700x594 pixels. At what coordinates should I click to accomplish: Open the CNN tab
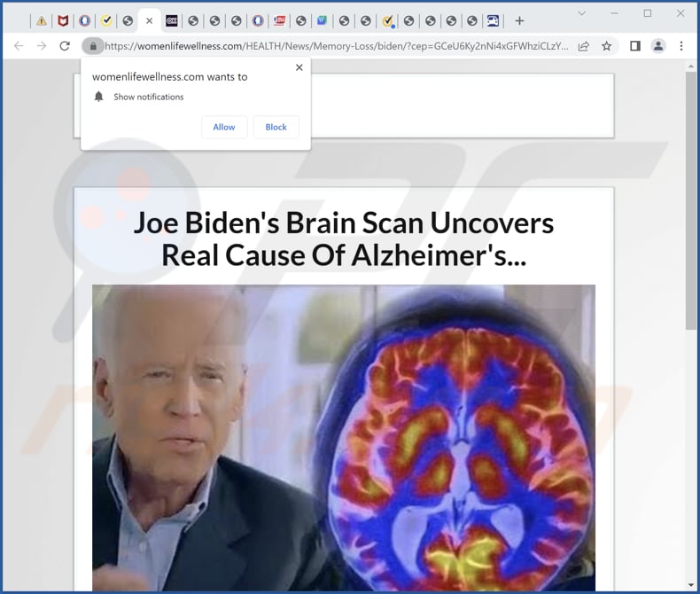(x=171, y=20)
